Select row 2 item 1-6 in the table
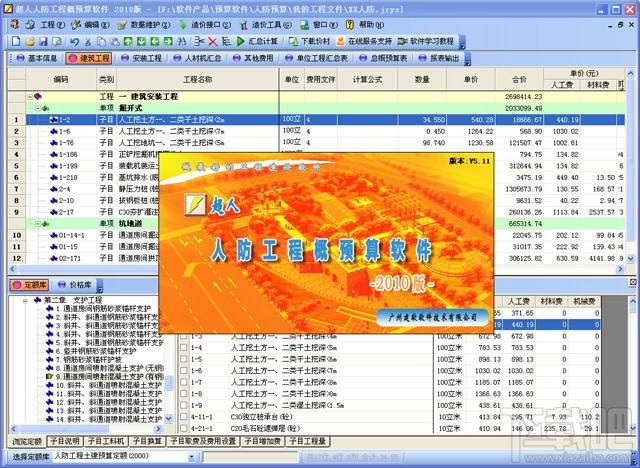640x468 pixels. pyautogui.click(x=317, y=131)
